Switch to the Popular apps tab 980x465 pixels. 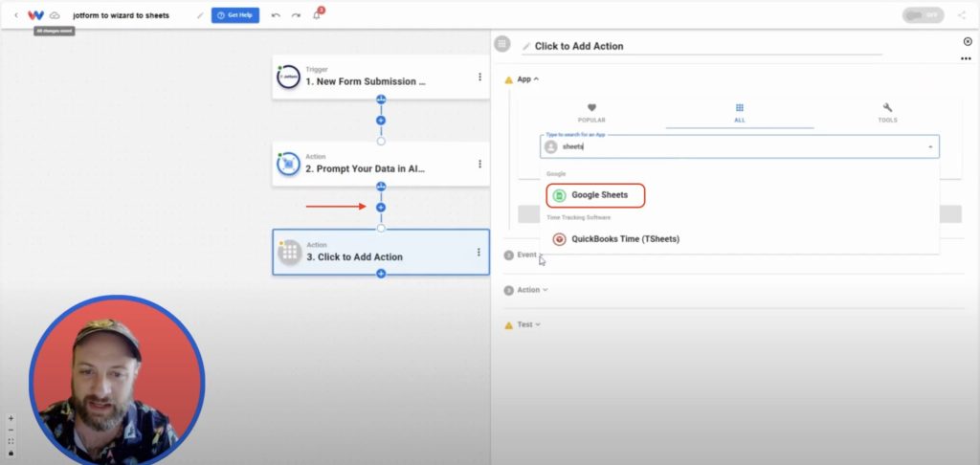591,113
